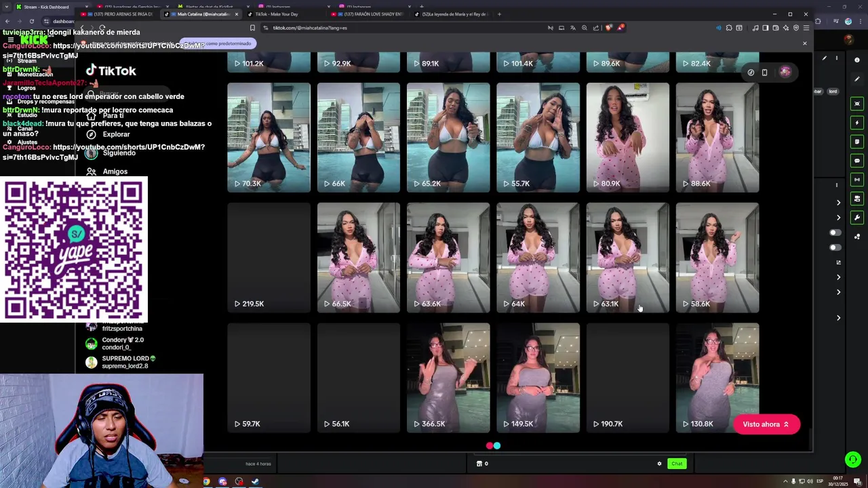Open video with 80.9K views
Screen dimensions: 868x488
627,138
